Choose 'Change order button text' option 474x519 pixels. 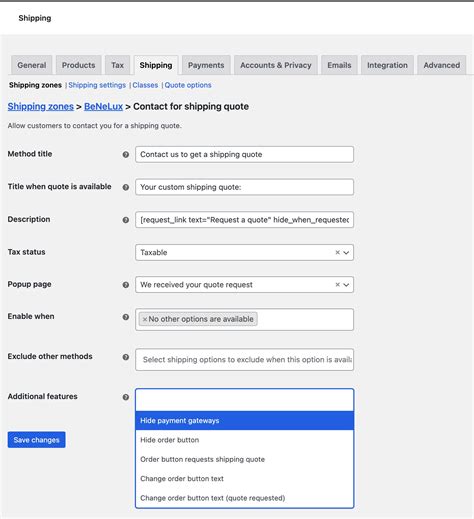click(x=244, y=479)
